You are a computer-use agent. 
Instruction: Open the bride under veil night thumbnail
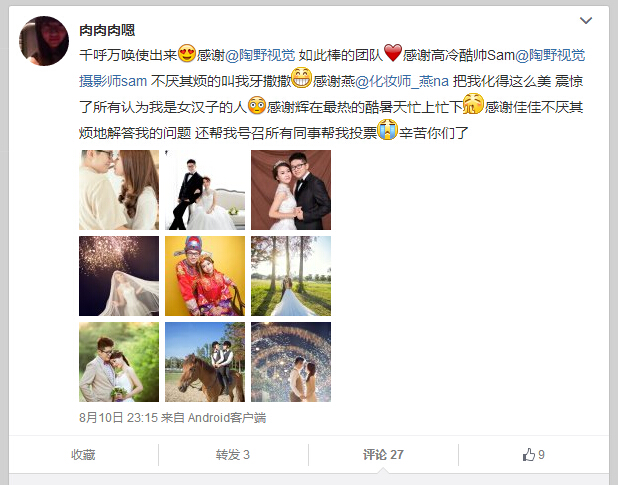pos(119,276)
